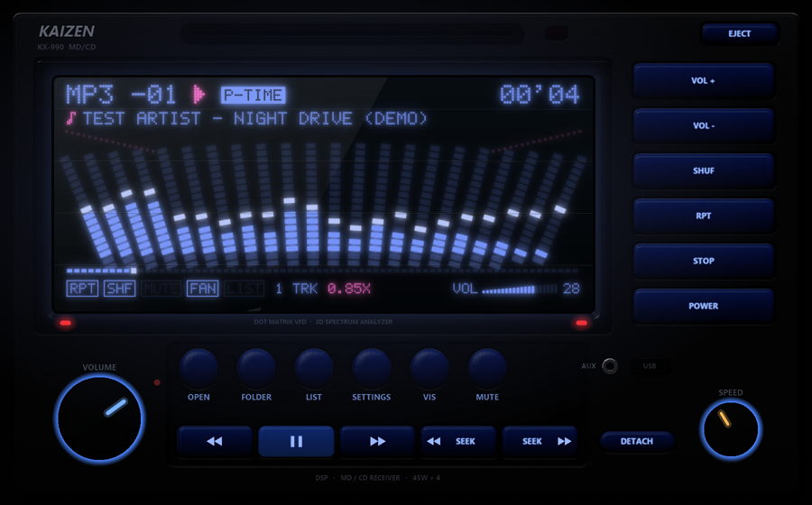
Task: Mute audio with round MUTE button
Action: tap(487, 368)
